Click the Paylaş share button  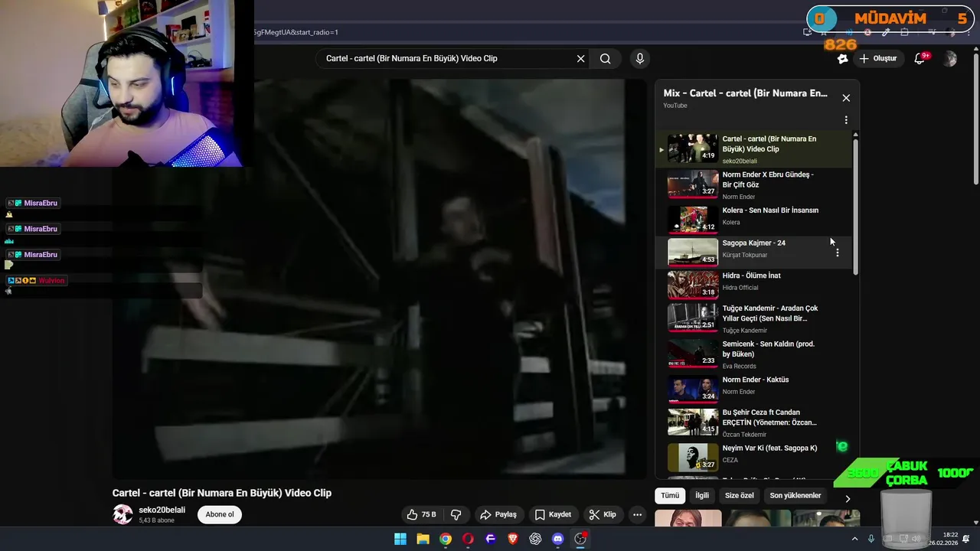coord(498,514)
